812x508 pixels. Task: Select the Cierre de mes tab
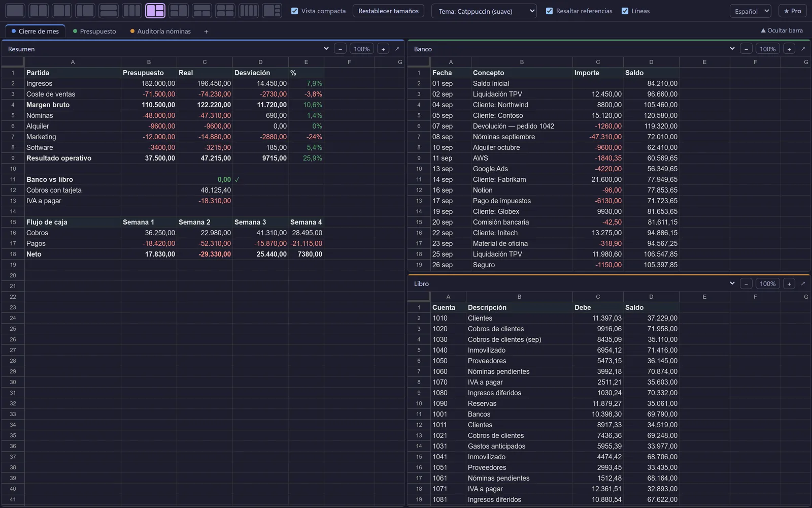36,31
